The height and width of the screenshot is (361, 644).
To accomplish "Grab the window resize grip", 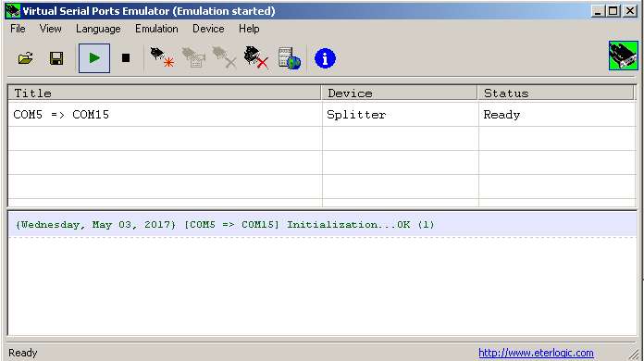I will click(634, 354).
